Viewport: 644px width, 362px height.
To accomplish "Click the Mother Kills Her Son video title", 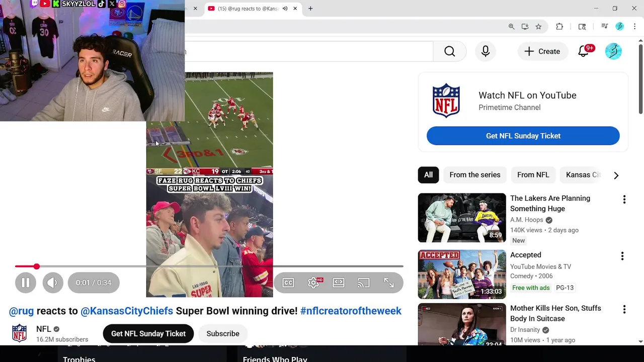I will point(555,313).
